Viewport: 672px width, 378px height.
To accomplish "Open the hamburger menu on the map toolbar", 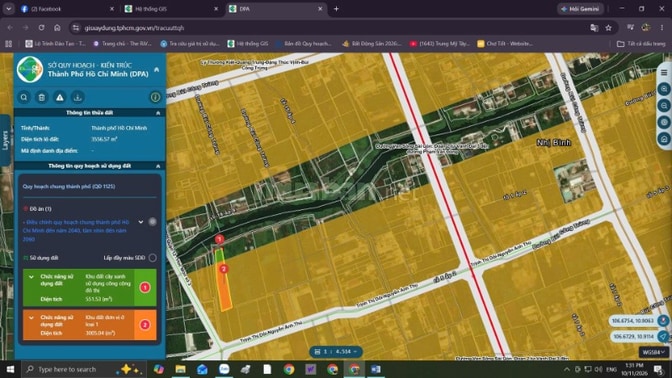I will [664, 72].
